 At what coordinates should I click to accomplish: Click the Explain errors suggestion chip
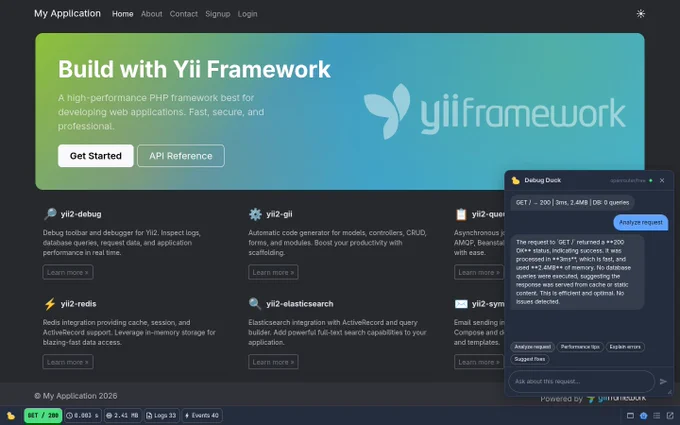[x=625, y=347]
